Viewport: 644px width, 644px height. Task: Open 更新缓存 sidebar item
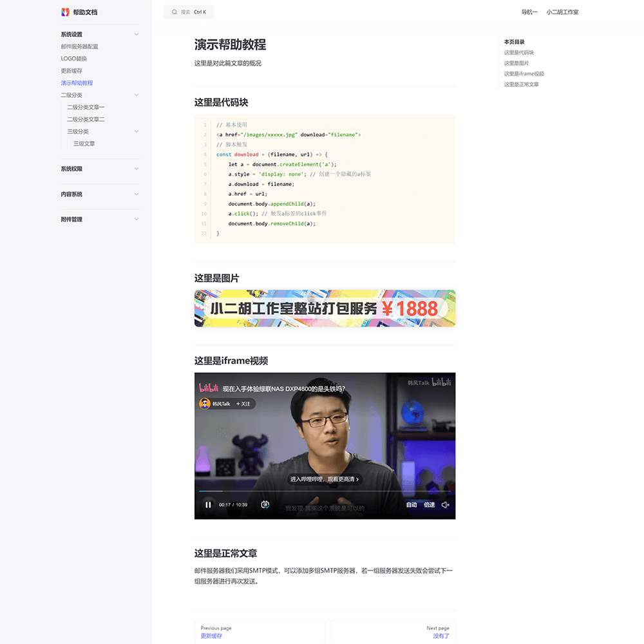pyautogui.click(x=71, y=71)
